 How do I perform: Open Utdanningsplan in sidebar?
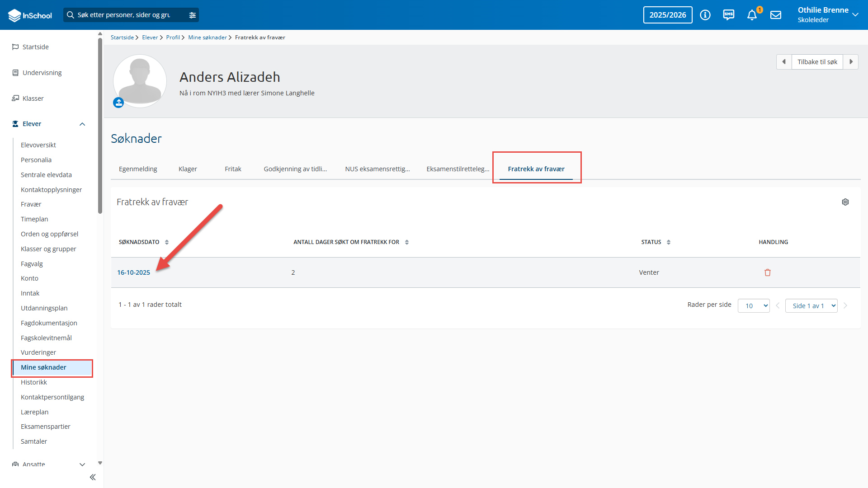[x=44, y=308]
